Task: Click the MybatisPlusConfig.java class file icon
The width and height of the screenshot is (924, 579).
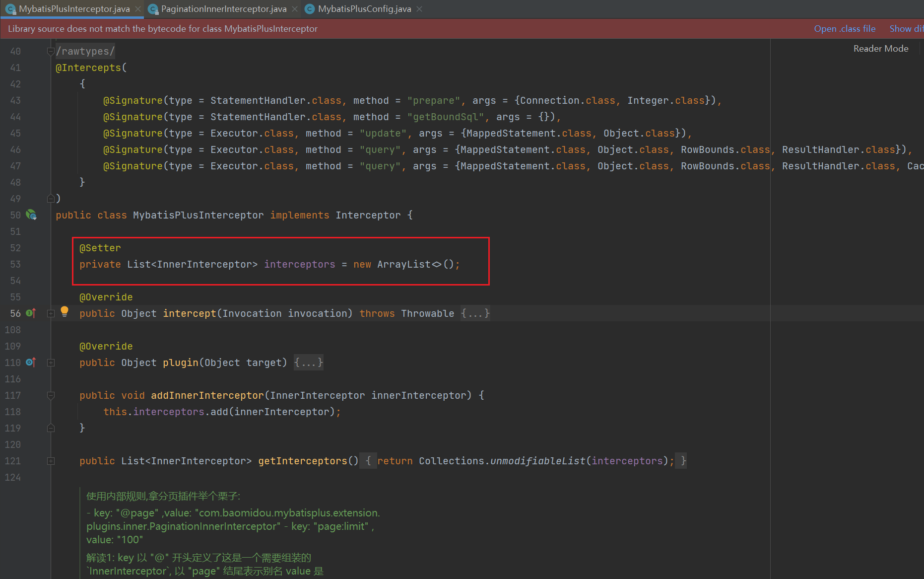Action: coord(310,9)
